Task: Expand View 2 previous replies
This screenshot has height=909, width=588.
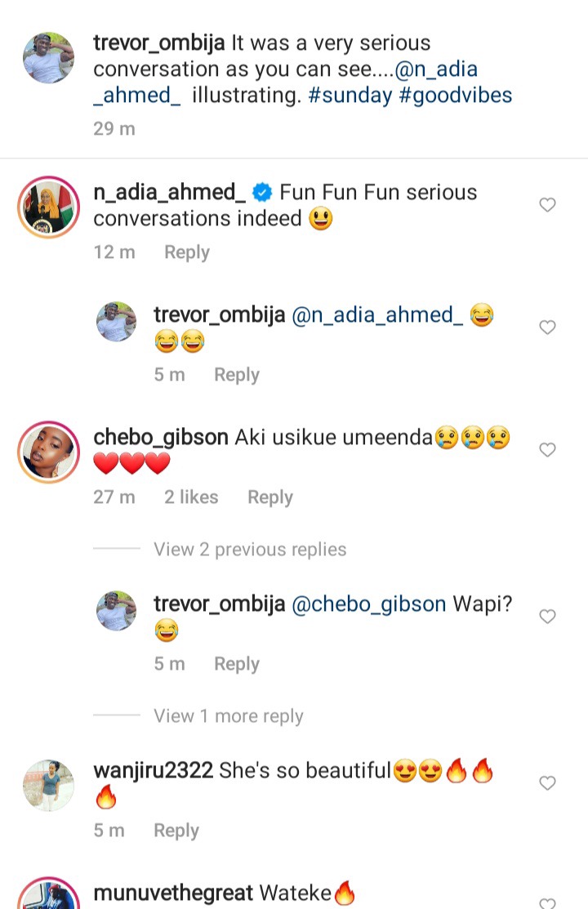Action: click(250, 549)
